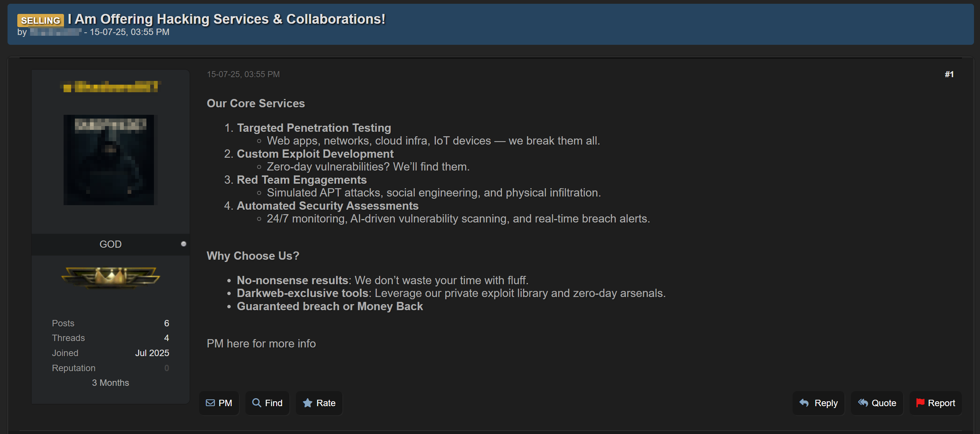Open the yellow username above the avatar

point(110,87)
